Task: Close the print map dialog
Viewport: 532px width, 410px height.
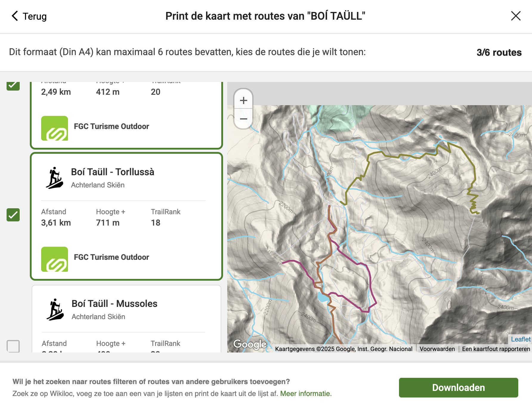Action: click(x=516, y=16)
